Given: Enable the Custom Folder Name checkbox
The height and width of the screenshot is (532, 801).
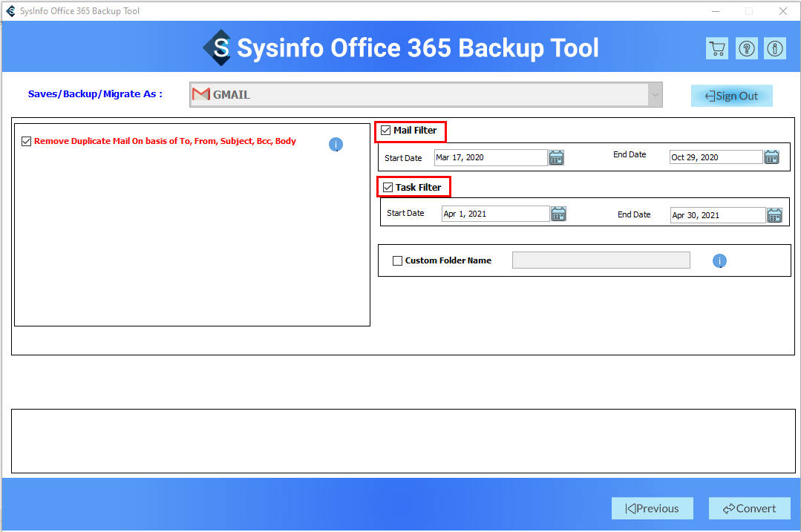Looking at the screenshot, I should pyautogui.click(x=397, y=260).
